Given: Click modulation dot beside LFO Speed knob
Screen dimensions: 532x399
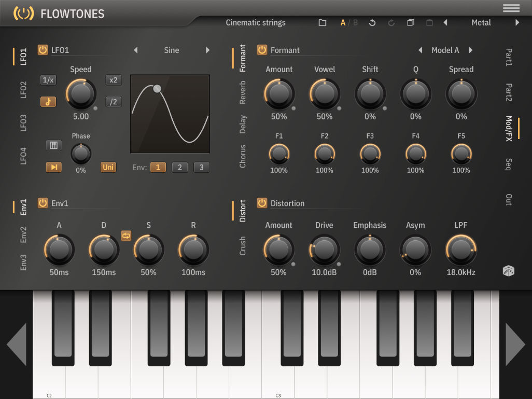Looking at the screenshot, I should tap(95, 108).
